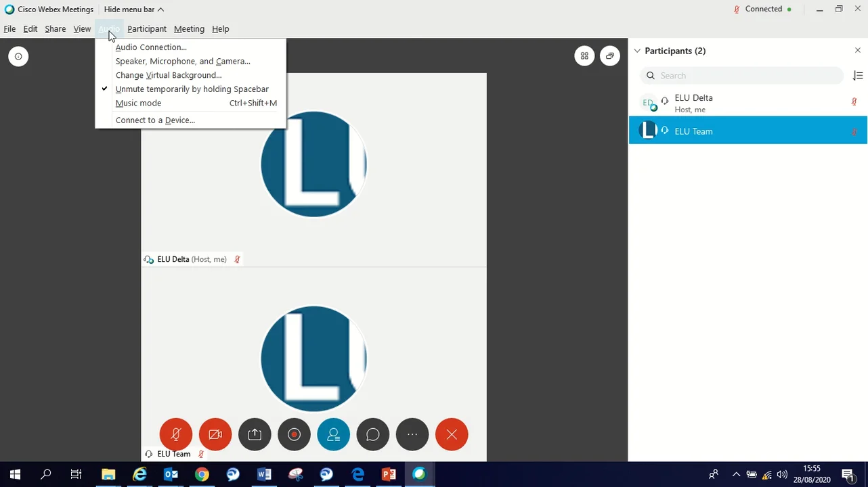868x487 pixels.
Task: Open Google Chrome from taskbar
Action: (202, 474)
